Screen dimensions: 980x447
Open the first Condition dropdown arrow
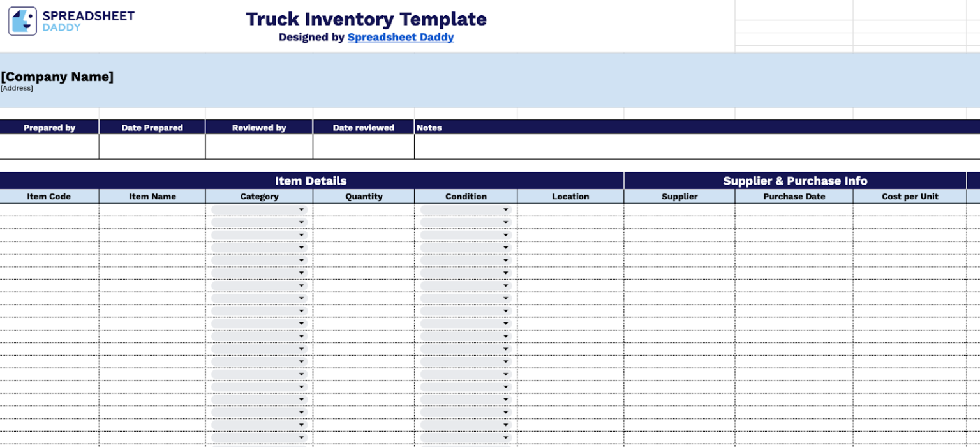pos(505,209)
